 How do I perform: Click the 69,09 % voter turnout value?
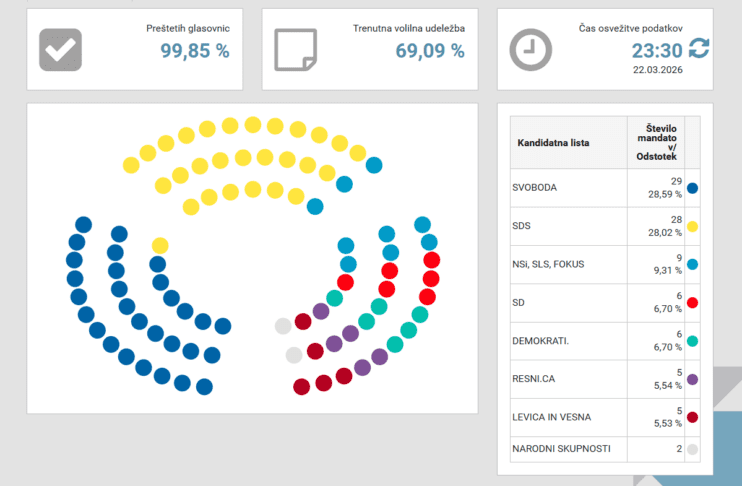click(430, 51)
